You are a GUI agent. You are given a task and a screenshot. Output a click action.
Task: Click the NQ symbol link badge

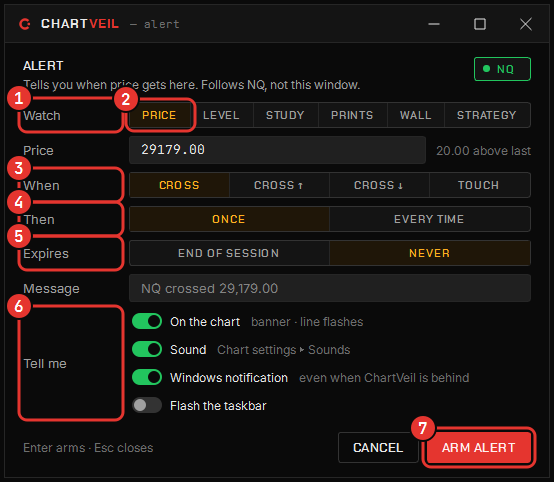pyautogui.click(x=502, y=69)
